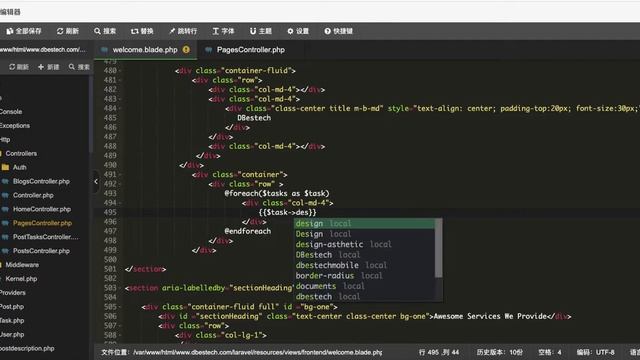Create a new file with sidebar 新建

[x=49, y=67]
